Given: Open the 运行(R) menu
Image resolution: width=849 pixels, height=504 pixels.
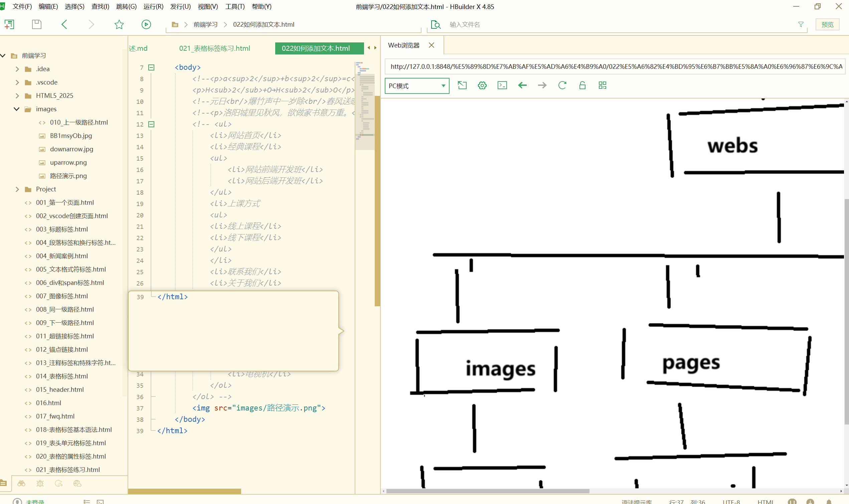Looking at the screenshot, I should point(153,6).
